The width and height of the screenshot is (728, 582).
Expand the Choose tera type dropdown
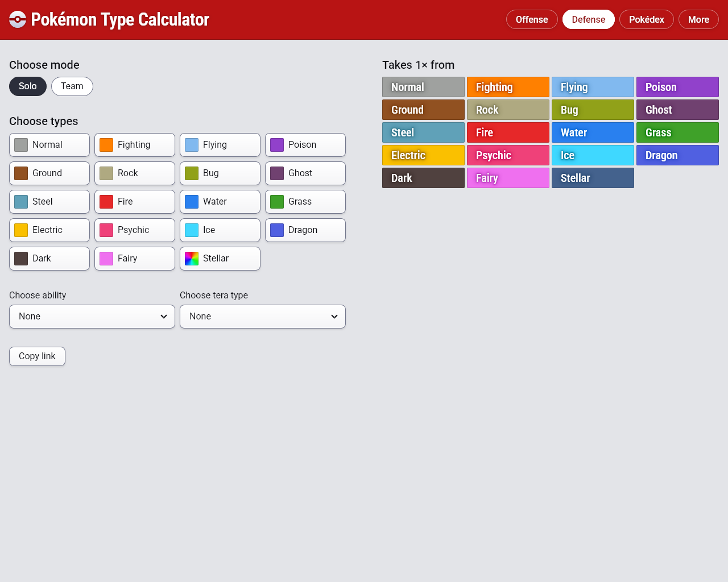(x=263, y=317)
